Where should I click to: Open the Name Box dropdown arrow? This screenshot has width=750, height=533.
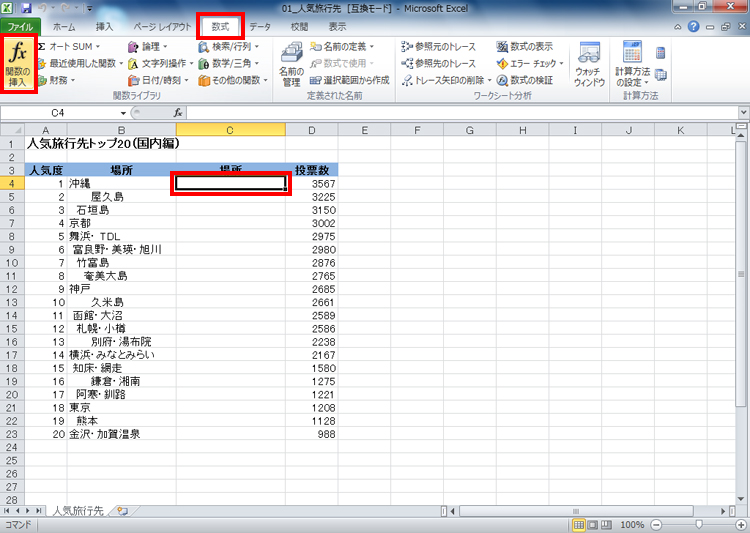(x=123, y=113)
